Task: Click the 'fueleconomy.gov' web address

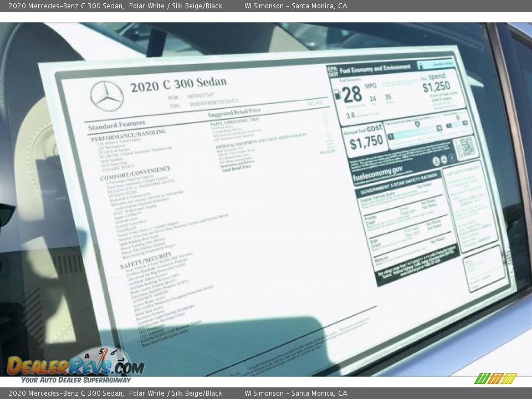Action: click(377, 173)
